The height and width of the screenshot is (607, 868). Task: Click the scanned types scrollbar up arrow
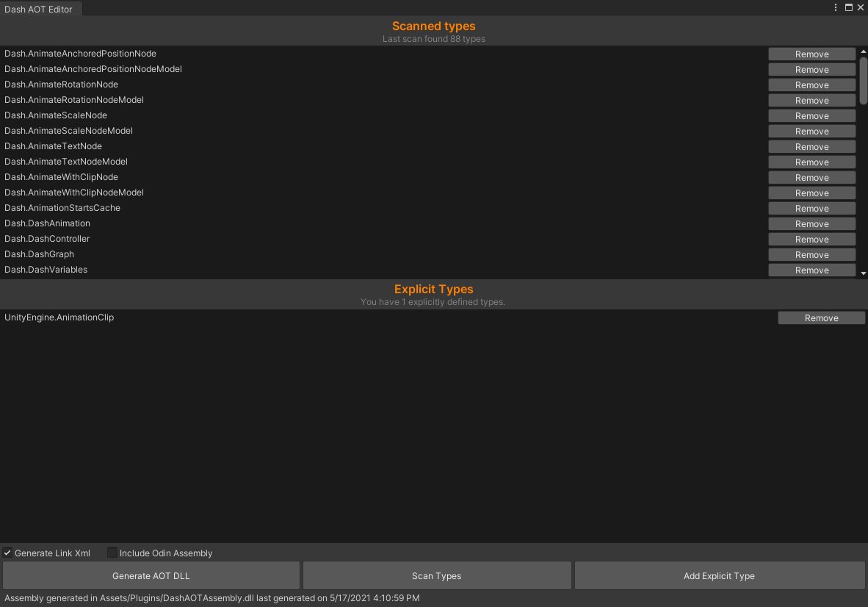[863, 51]
